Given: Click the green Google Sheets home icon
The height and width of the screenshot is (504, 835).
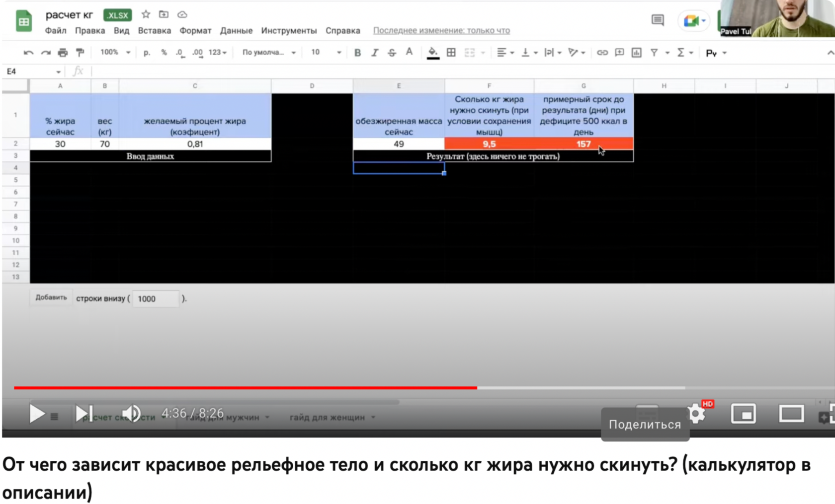Looking at the screenshot, I should [x=23, y=21].
